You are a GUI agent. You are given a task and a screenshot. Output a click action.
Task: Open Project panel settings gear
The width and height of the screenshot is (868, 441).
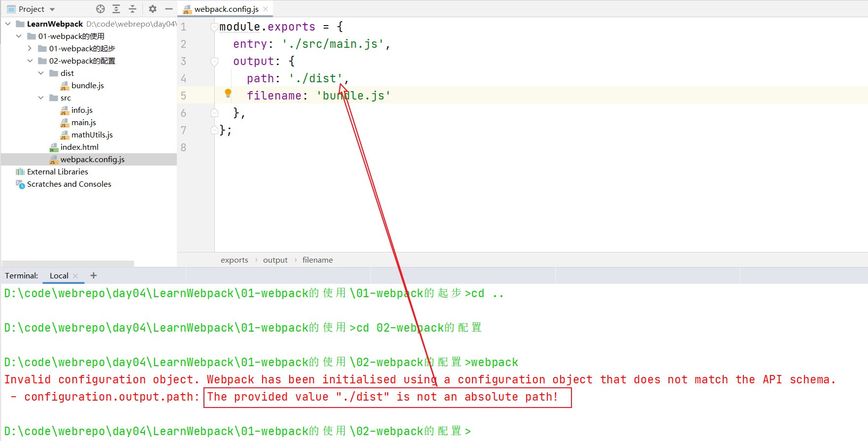(x=153, y=9)
